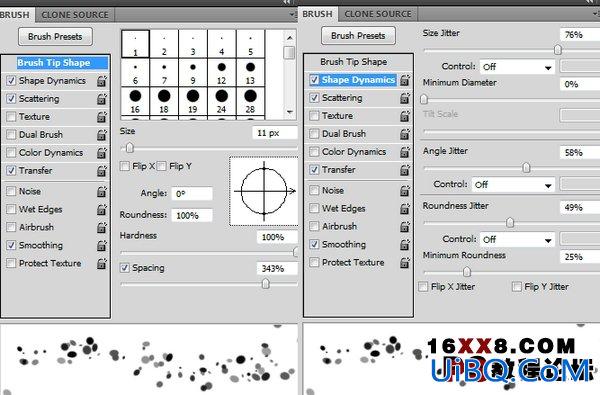
Task: Toggle lock icon for Wet Edges in left panel
Action: [x=101, y=209]
